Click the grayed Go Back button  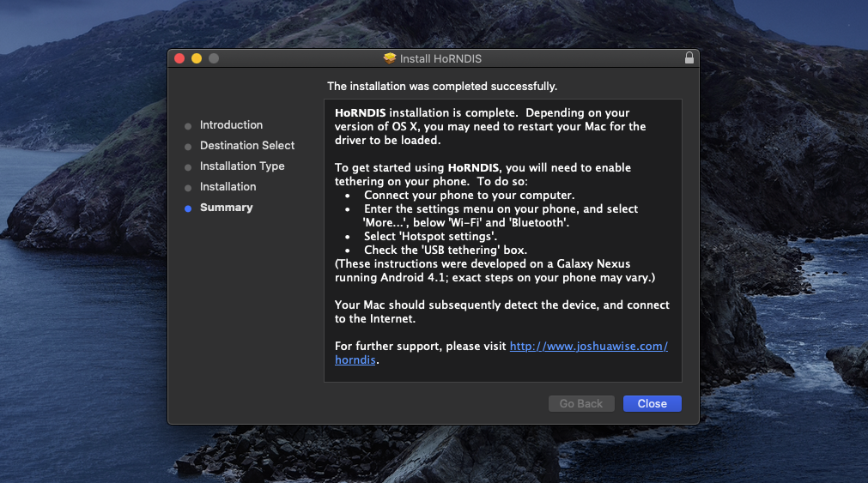[x=581, y=404]
